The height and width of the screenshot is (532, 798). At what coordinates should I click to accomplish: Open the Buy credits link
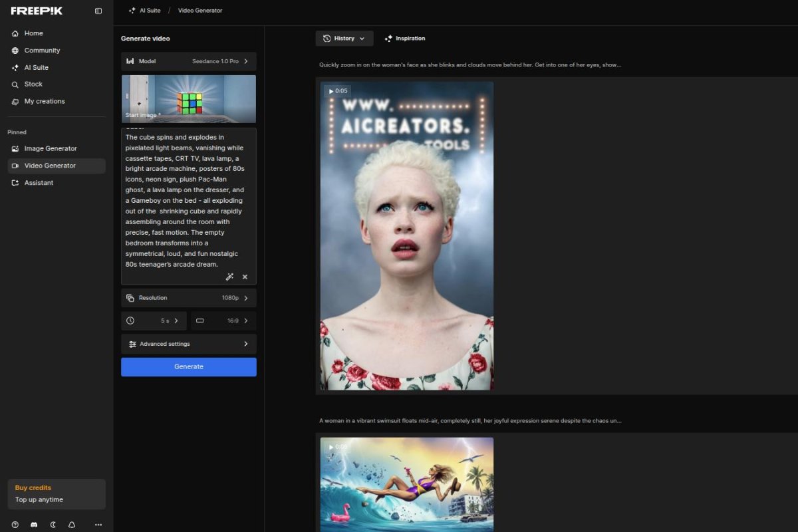[33, 487]
